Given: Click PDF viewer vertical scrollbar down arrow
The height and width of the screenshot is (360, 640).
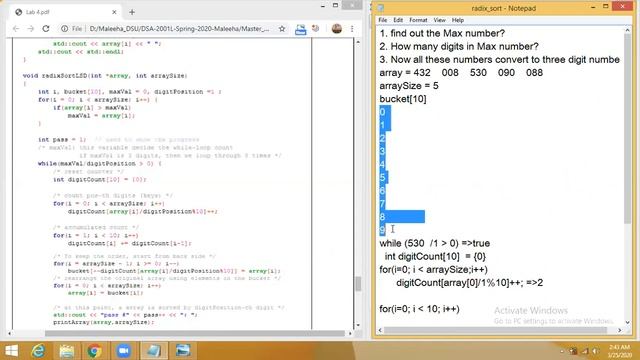Looking at the screenshot, I should (358, 325).
